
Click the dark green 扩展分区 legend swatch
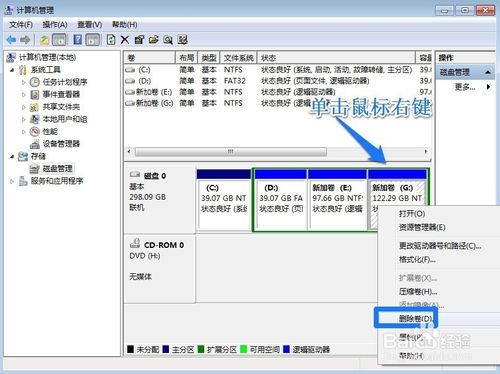(201, 349)
